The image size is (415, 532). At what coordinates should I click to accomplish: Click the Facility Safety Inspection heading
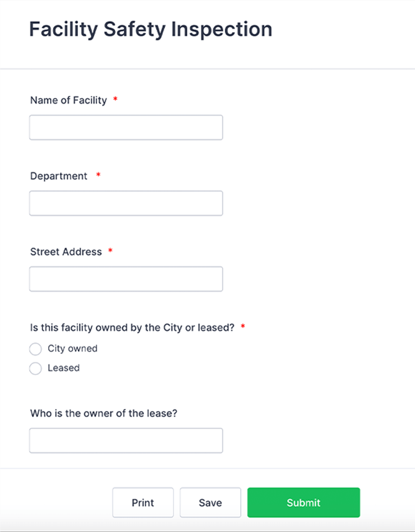pyautogui.click(x=151, y=29)
